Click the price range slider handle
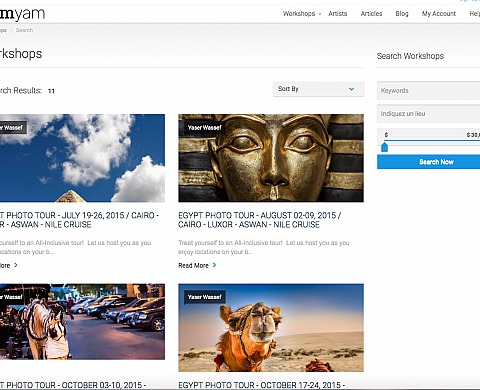The width and height of the screenshot is (480, 390). coord(384,147)
